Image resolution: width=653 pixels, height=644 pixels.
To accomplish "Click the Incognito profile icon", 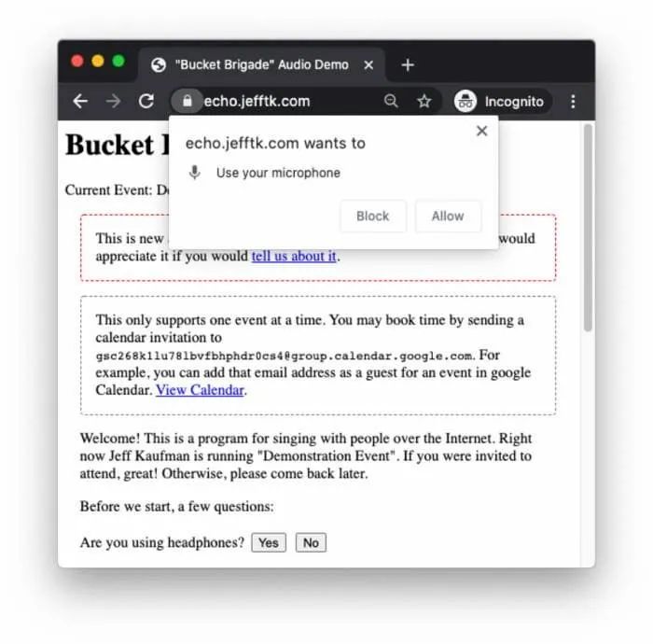I will [465, 101].
